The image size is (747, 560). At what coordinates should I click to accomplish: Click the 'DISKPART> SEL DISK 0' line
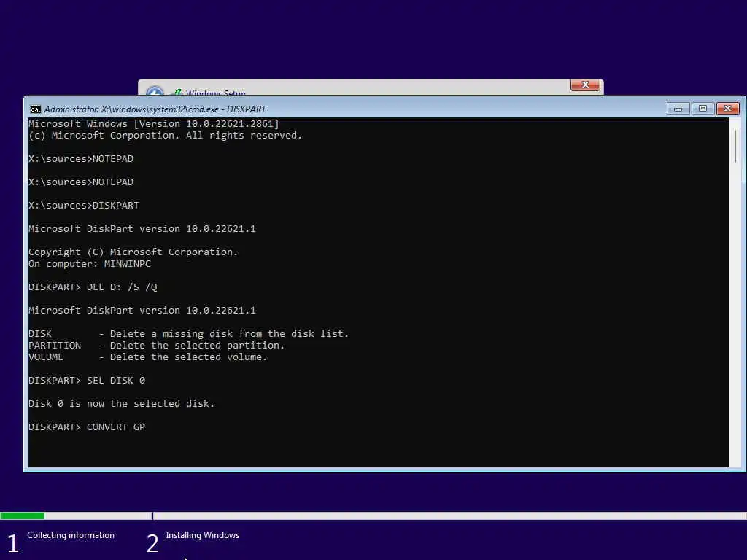87,381
